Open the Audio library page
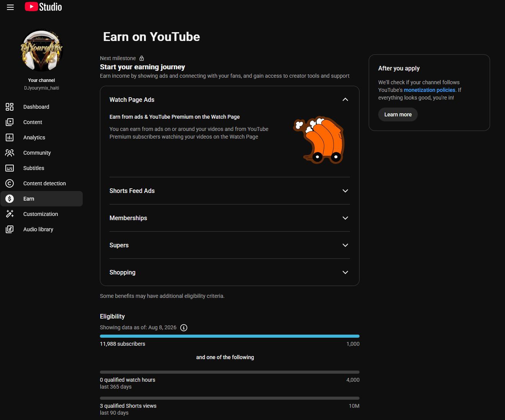Image resolution: width=505 pixels, height=420 pixels. click(41, 229)
